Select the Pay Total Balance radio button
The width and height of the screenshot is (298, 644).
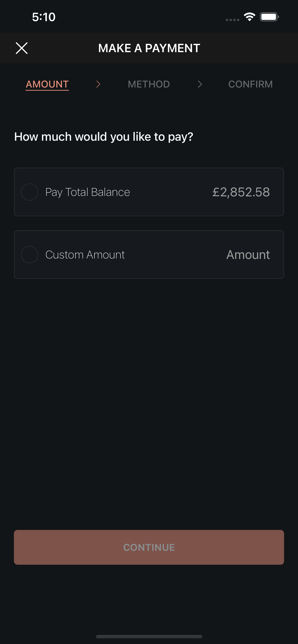(29, 192)
